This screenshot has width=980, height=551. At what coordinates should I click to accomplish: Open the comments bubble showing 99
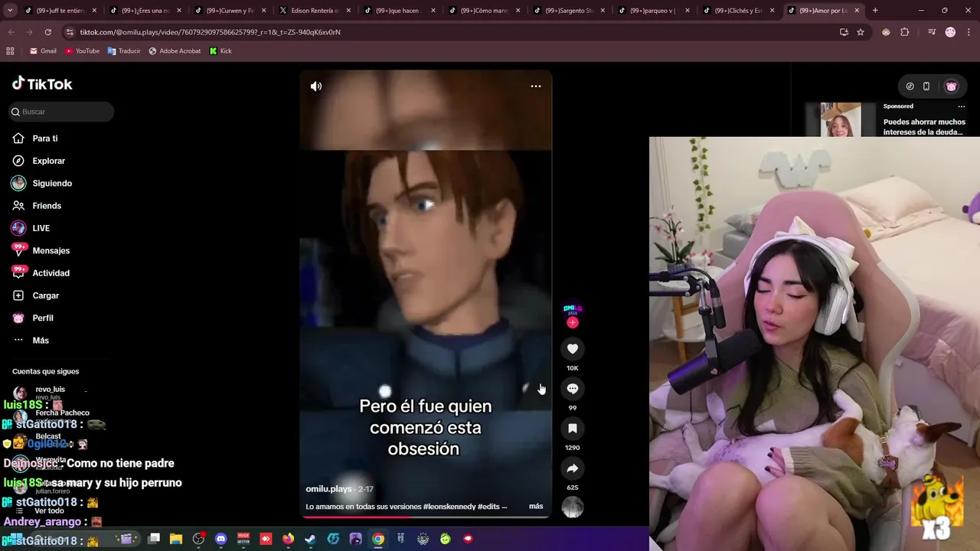click(x=572, y=389)
